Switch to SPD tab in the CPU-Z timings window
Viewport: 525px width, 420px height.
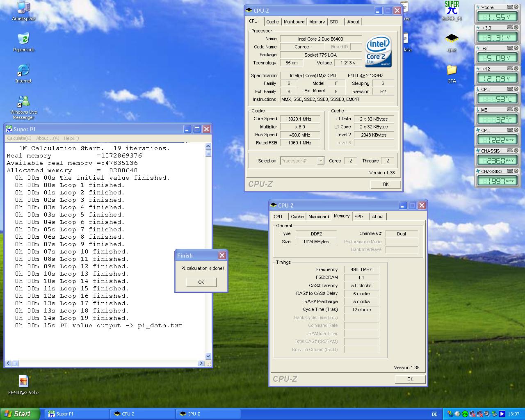pos(359,217)
